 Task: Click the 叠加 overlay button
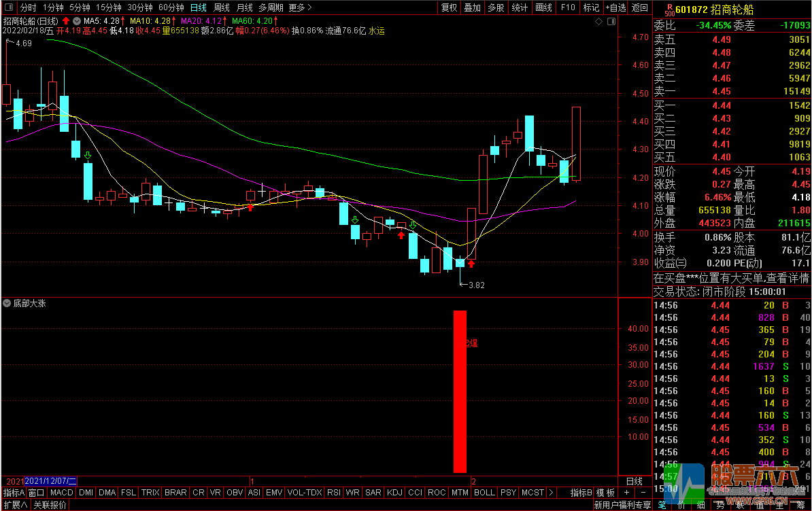472,7
